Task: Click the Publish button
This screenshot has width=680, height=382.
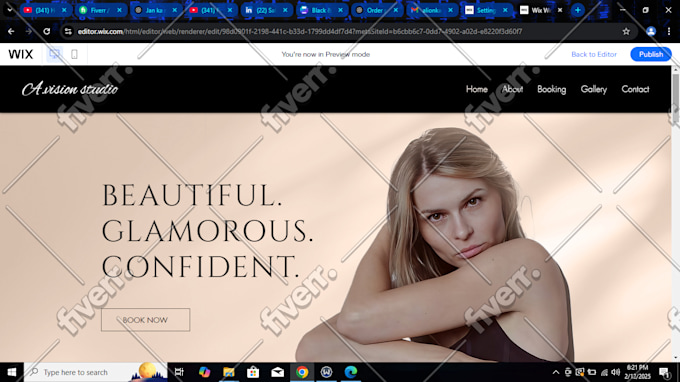Action: [651, 54]
